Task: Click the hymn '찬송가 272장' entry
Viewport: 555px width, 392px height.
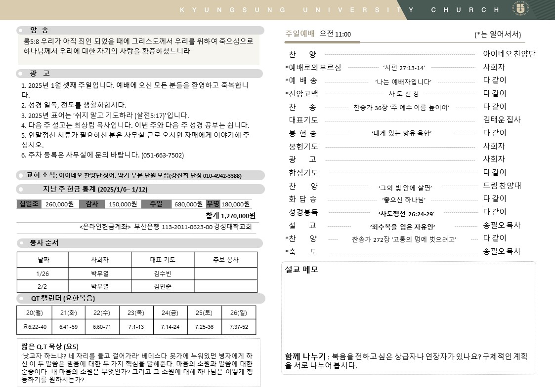Action: click(x=404, y=239)
